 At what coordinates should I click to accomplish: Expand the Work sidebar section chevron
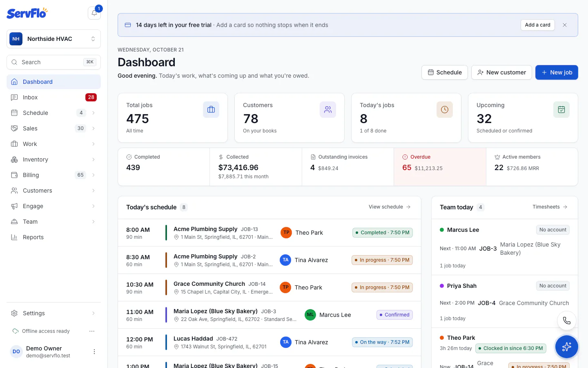point(94,144)
